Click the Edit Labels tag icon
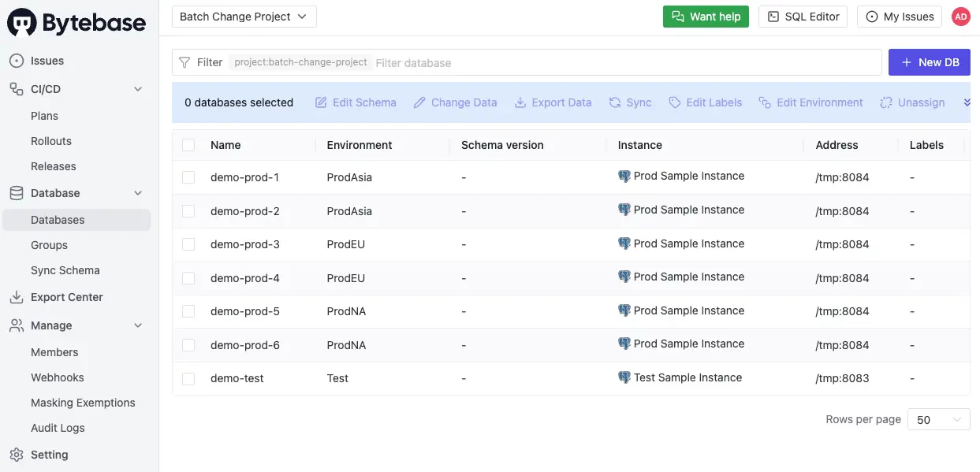The image size is (980, 472). pos(674,102)
